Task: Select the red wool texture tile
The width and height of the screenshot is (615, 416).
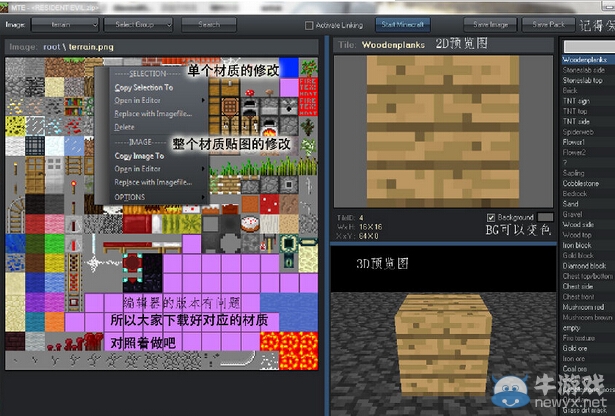Action: click(35, 224)
